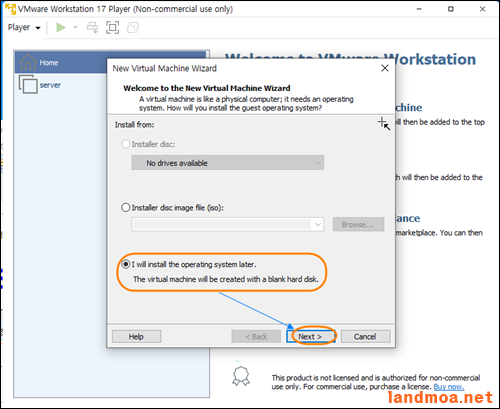Click the Unity mode toolbar icon
This screenshot has width=500, height=409.
pos(133,27)
